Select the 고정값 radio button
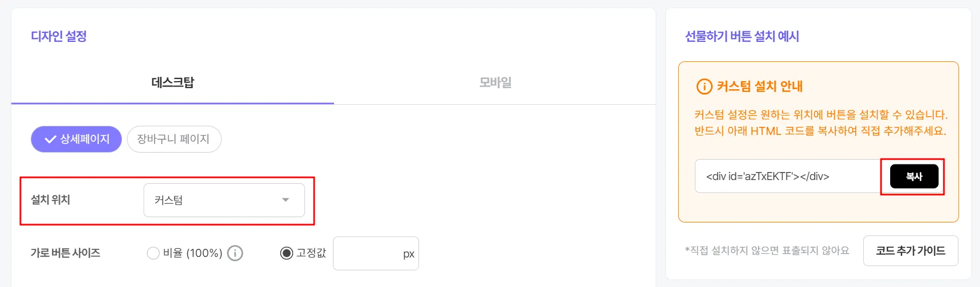Image resolution: width=980 pixels, height=287 pixels. [x=287, y=253]
